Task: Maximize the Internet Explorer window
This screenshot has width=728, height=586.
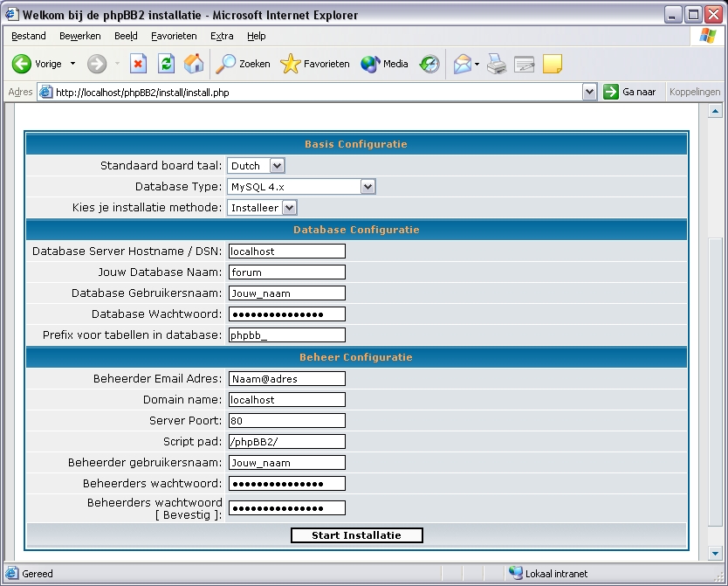Action: pyautogui.click(x=693, y=15)
